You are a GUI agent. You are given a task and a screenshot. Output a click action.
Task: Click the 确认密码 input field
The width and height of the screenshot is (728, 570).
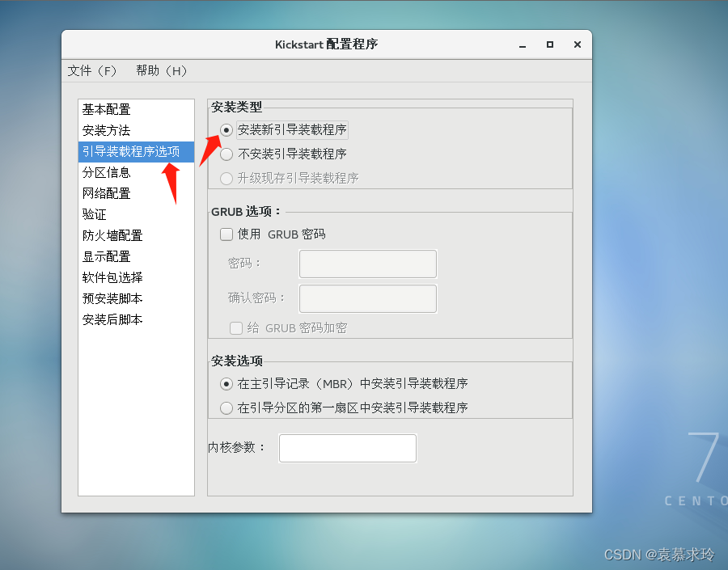tap(368, 298)
